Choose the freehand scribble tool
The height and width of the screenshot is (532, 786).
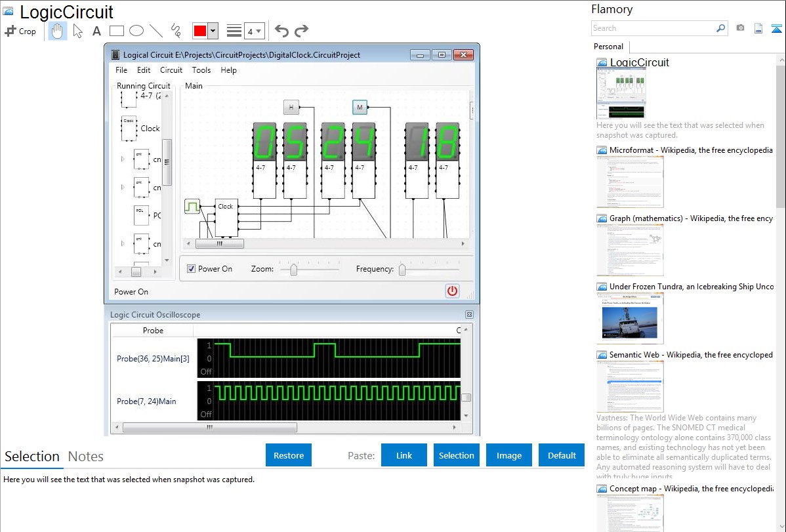tap(176, 31)
